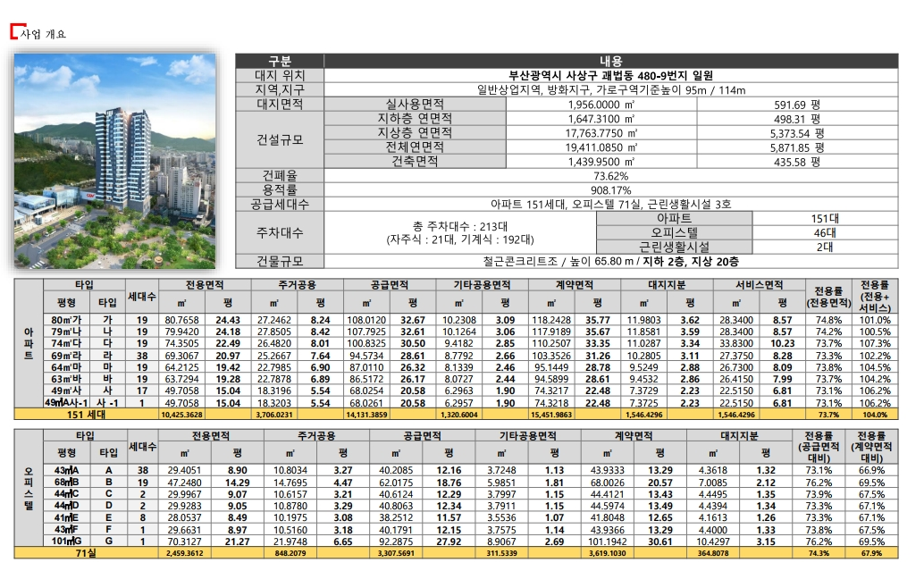Click the value '1,439.9500 ㎡'
This screenshot has width=924, height=571.
(x=601, y=162)
